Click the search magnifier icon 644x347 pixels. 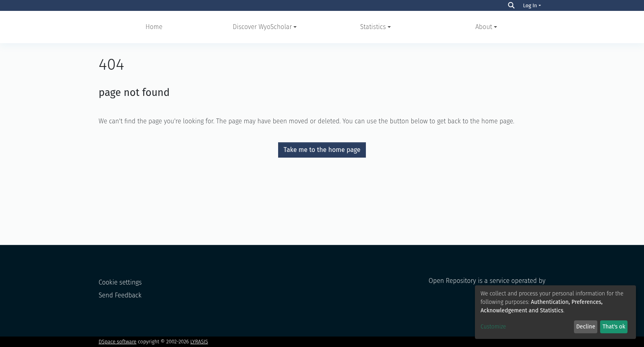[511, 5]
